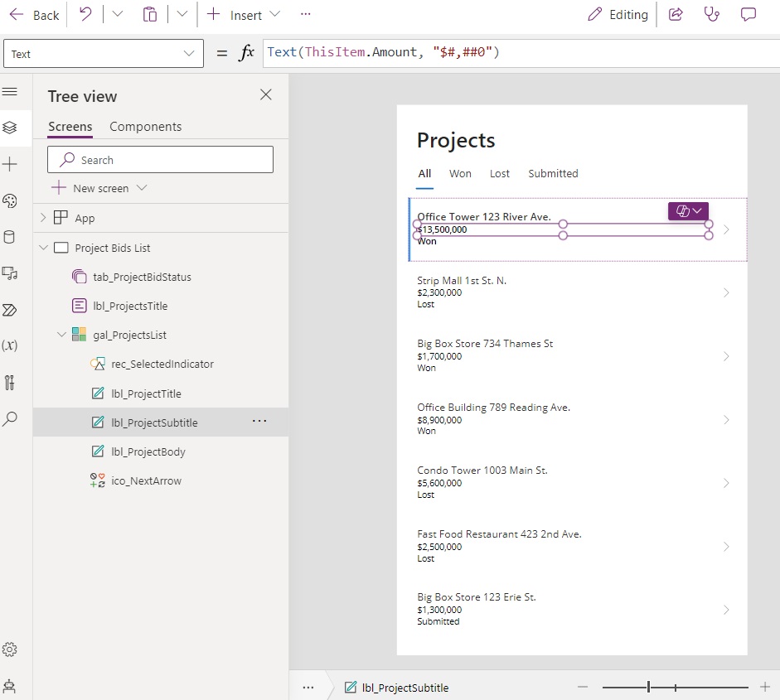Click next arrow for Condo Tower row
Viewport: 780px width, 700px height.
click(x=726, y=483)
